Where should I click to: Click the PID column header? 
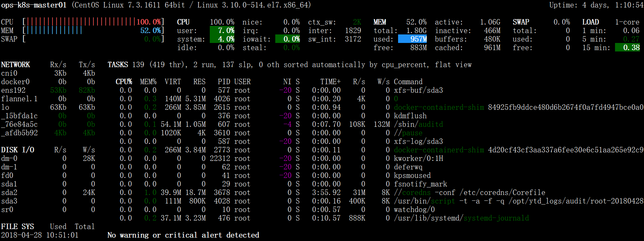pyautogui.click(x=224, y=82)
